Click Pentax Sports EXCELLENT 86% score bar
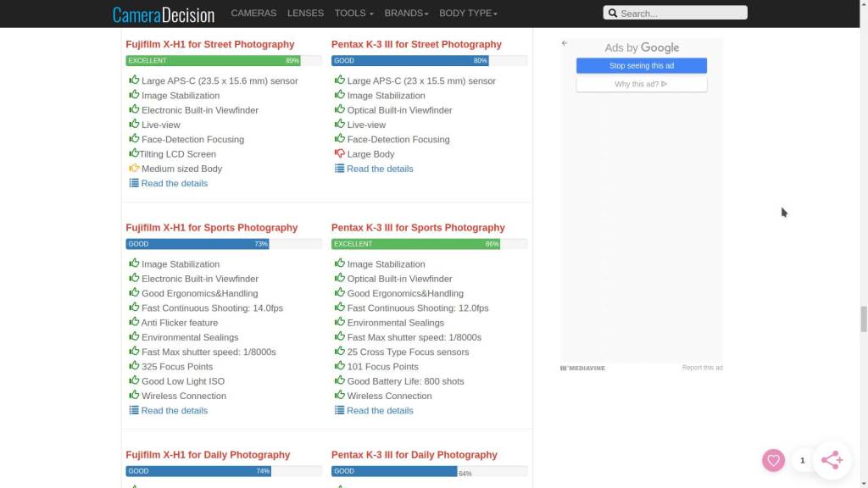Viewport: 868px width, 488px height. pos(415,244)
